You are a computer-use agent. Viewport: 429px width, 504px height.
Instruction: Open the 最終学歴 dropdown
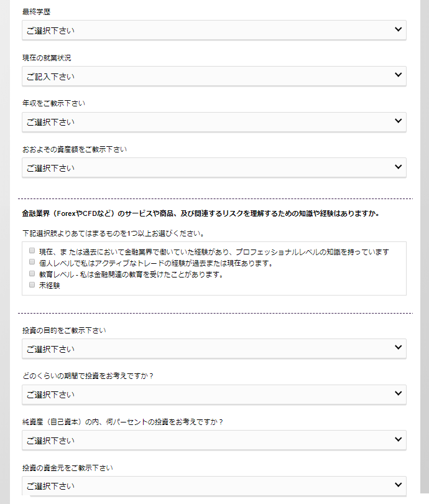click(214, 30)
